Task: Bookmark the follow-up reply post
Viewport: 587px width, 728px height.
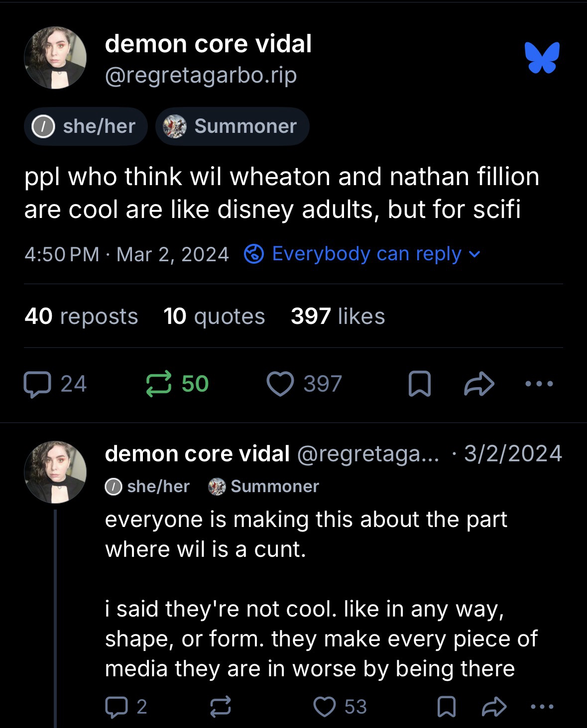Action: pos(446,707)
